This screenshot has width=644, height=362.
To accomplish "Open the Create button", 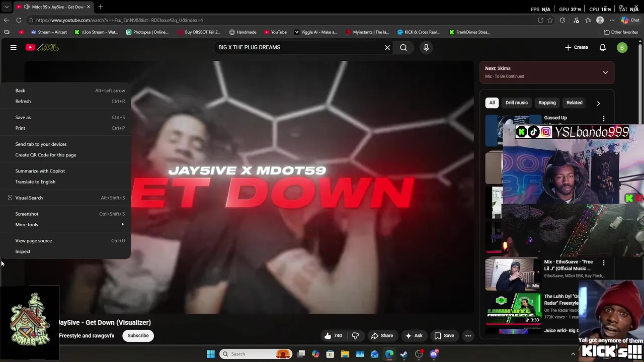I will click(576, 47).
